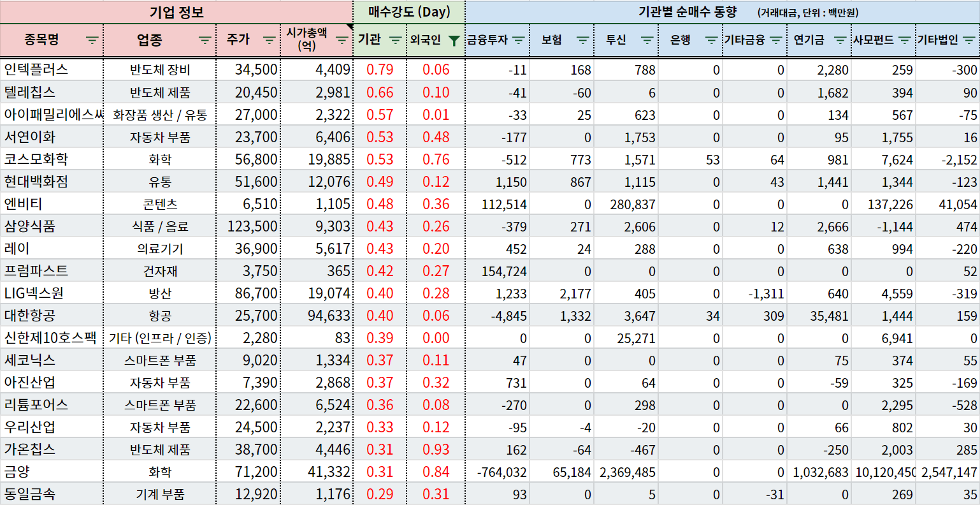This screenshot has height=505, width=980.
Task: Select the 대한항공 stock name cell
Action: [x=52, y=316]
